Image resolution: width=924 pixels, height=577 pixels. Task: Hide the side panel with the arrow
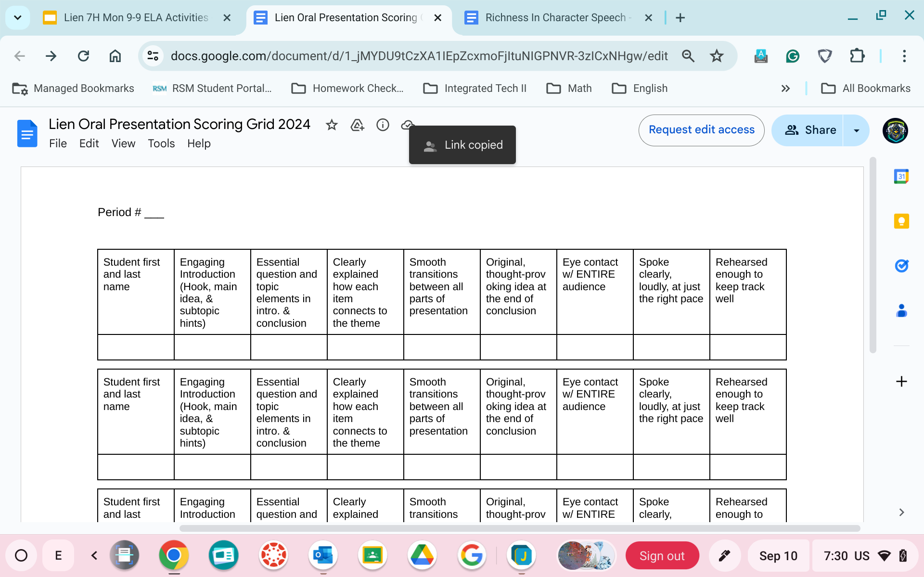[x=901, y=513]
